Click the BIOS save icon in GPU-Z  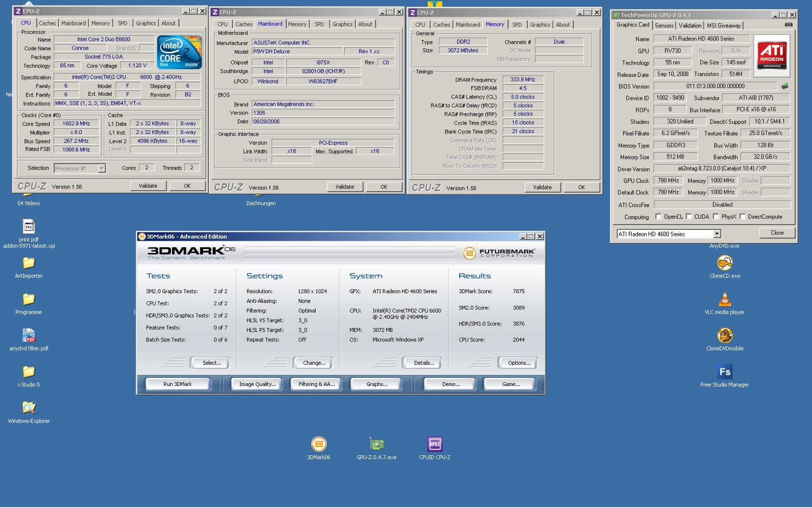click(785, 86)
